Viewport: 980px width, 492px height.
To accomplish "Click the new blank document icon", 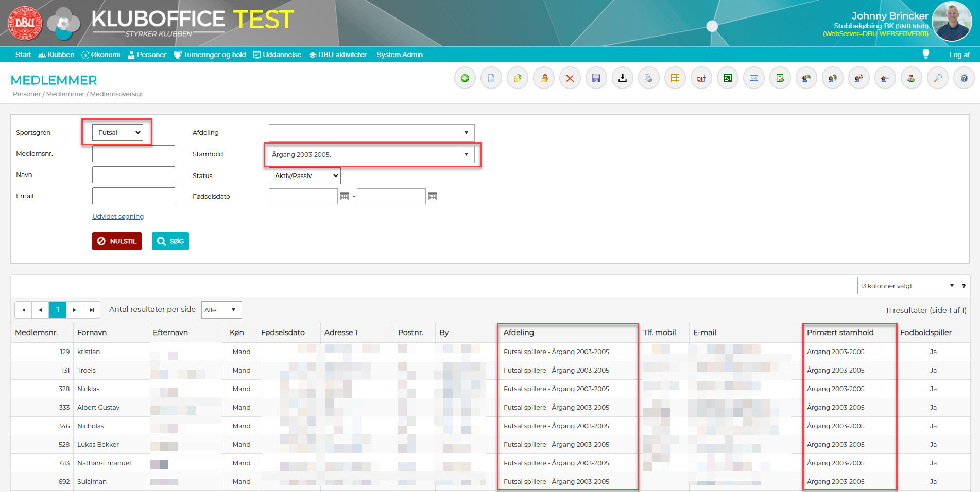I will point(491,78).
